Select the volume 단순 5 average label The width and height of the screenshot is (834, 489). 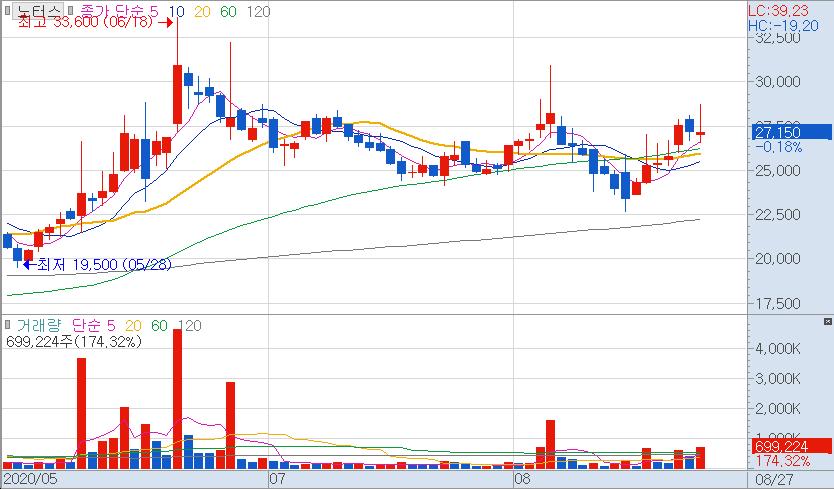pyautogui.click(x=93, y=325)
